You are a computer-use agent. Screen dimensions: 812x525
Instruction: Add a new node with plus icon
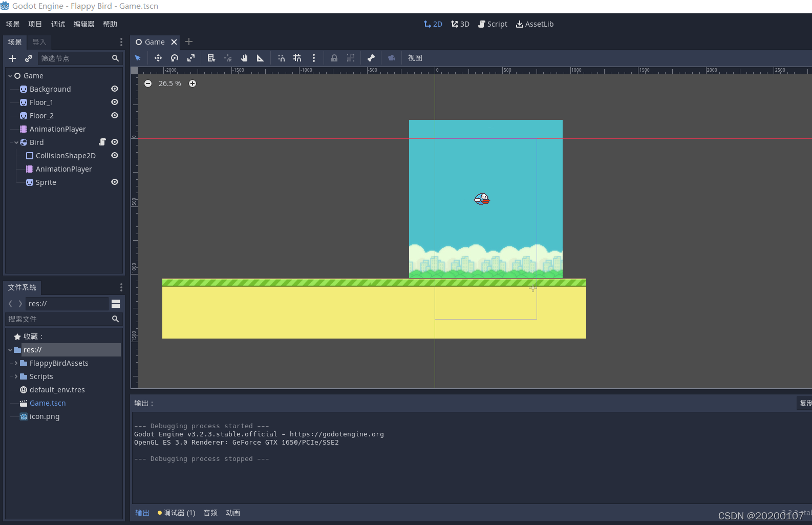(12, 58)
